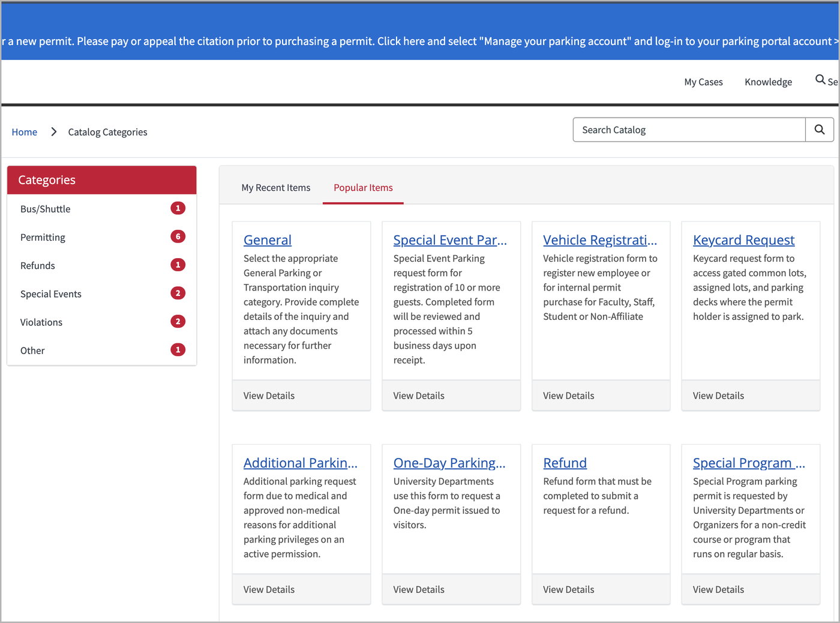This screenshot has height=623, width=840.
Task: Open the Refund catalog item link
Action: [x=565, y=463]
